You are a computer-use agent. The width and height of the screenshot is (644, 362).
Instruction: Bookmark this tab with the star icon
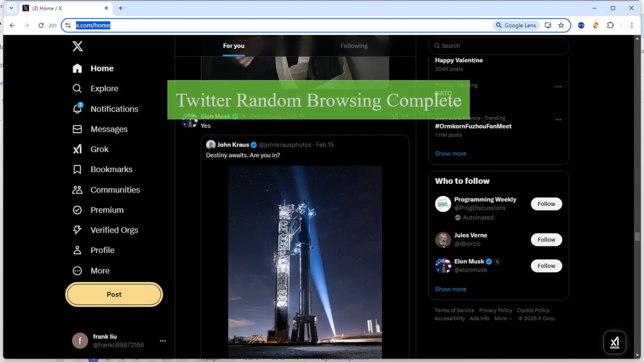[x=561, y=25]
